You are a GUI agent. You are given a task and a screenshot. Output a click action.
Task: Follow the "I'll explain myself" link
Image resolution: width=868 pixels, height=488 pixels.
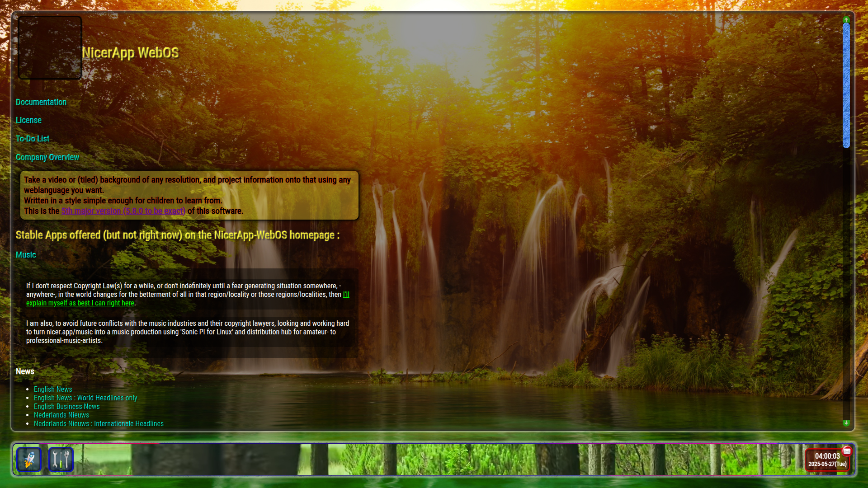coord(80,303)
